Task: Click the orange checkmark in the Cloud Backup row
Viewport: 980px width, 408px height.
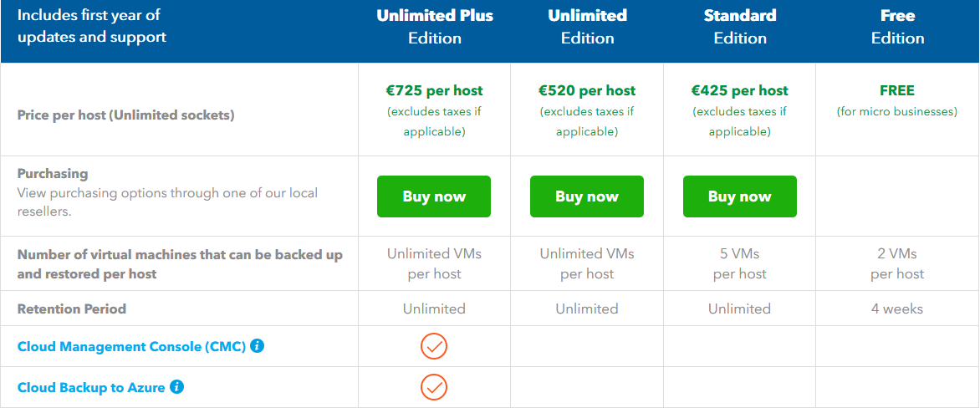Action: (x=434, y=387)
